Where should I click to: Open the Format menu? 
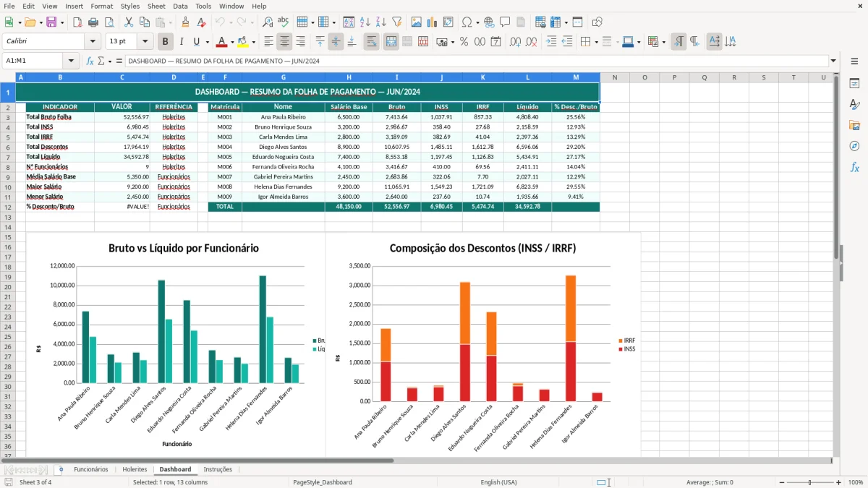click(x=101, y=6)
